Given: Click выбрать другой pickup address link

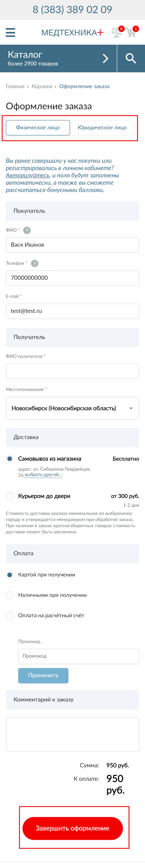Looking at the screenshot, I should [43, 475].
